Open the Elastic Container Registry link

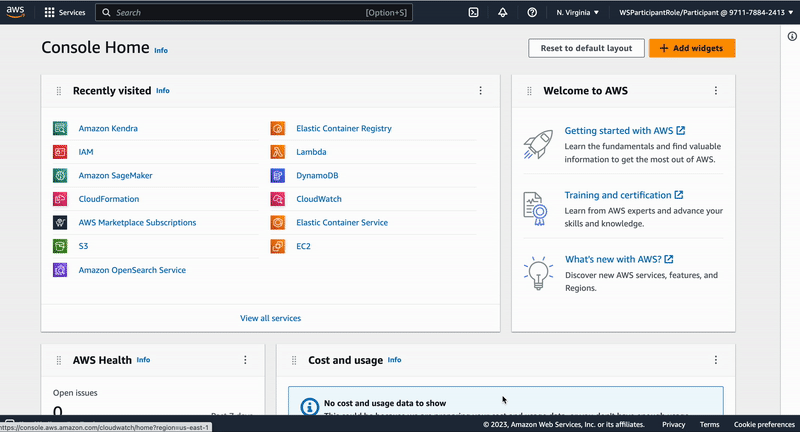coord(344,129)
